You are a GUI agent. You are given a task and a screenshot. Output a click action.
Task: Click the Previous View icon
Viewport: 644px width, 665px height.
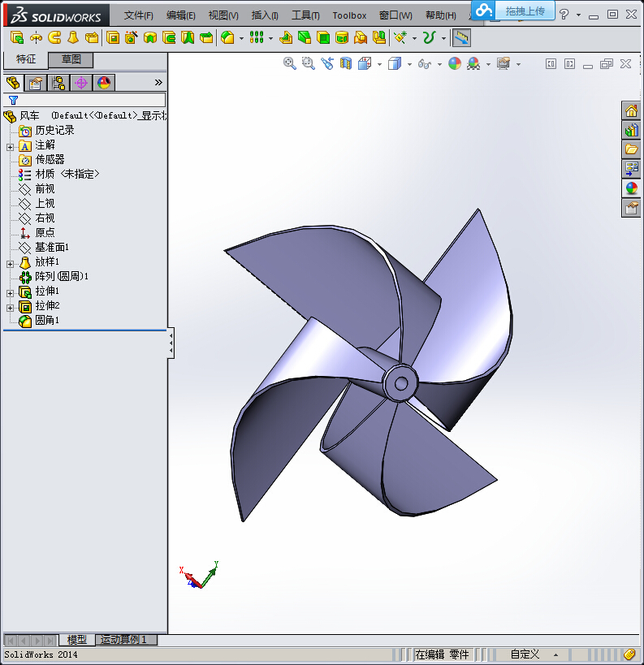pos(327,63)
